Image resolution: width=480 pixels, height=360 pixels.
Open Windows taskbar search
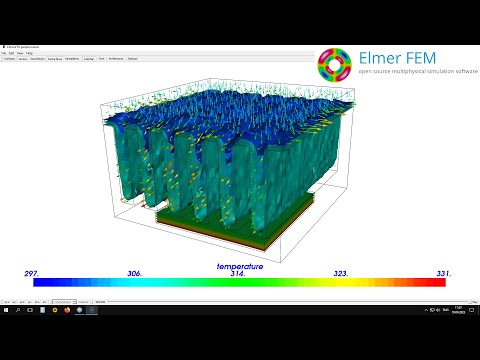point(18,310)
